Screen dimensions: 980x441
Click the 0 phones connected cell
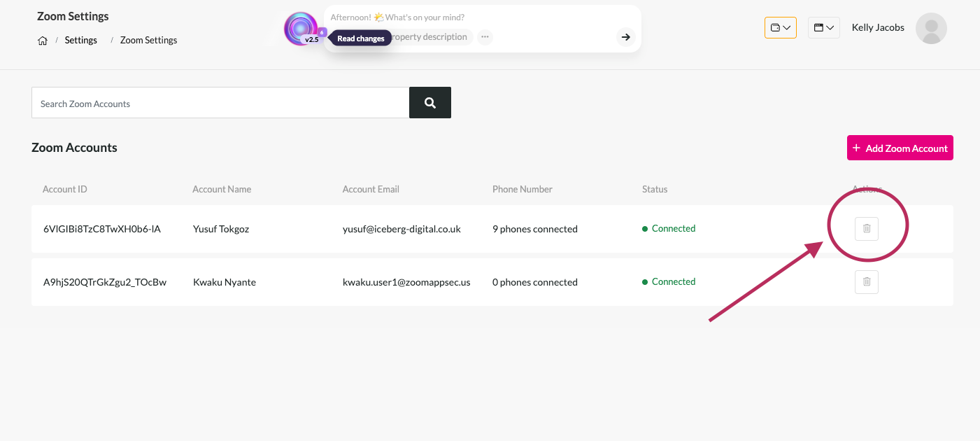click(x=535, y=282)
